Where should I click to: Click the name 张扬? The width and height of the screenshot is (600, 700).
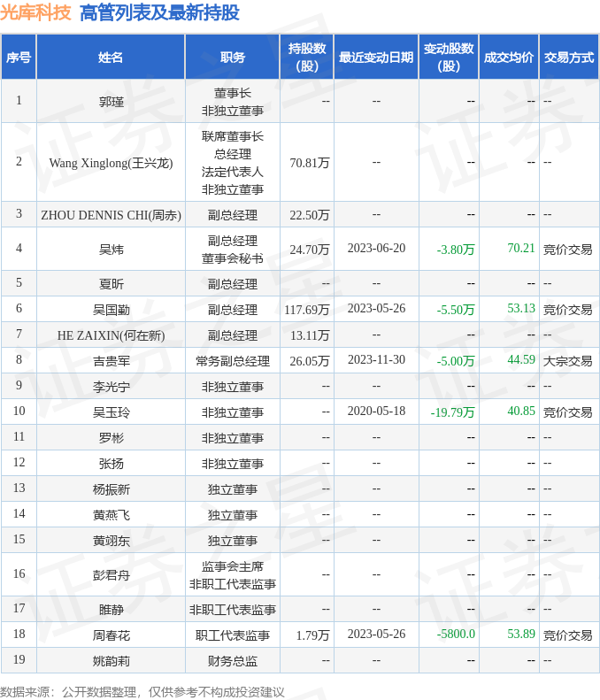112,464
